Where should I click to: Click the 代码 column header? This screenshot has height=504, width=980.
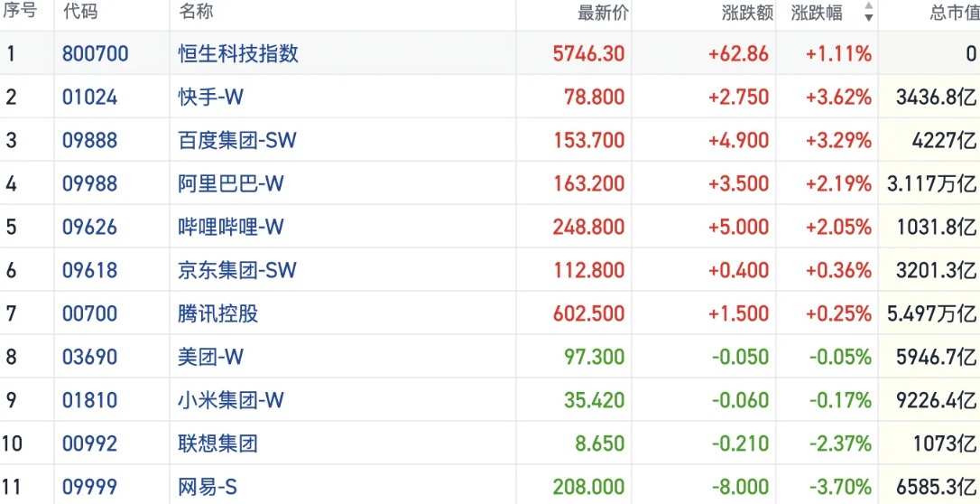[80, 12]
